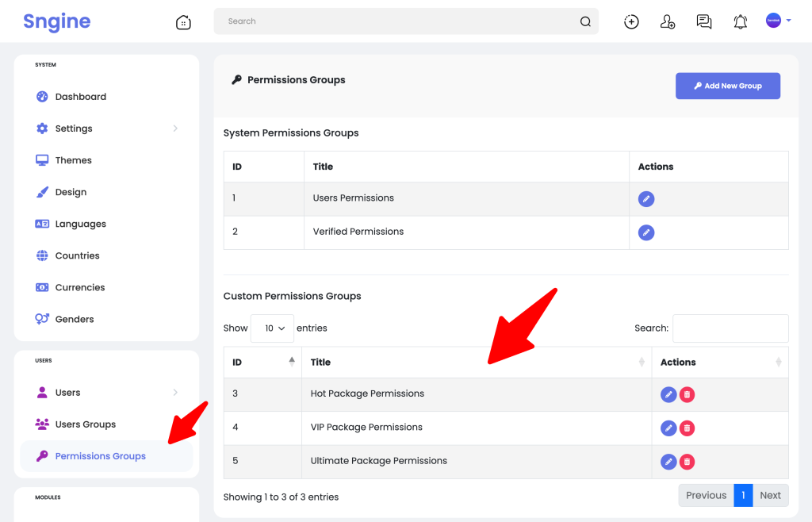Edit Hot Package Permissions
Viewport: 812px width, 522px height.
click(x=668, y=394)
